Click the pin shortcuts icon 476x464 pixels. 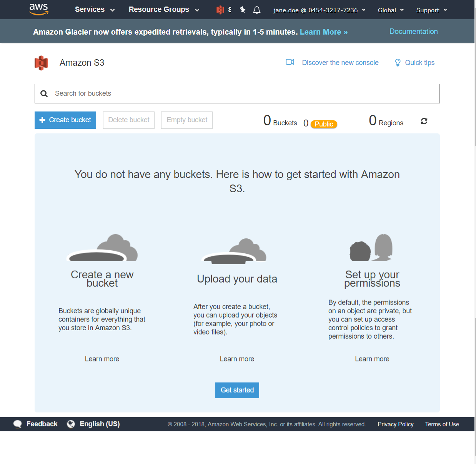243,10
